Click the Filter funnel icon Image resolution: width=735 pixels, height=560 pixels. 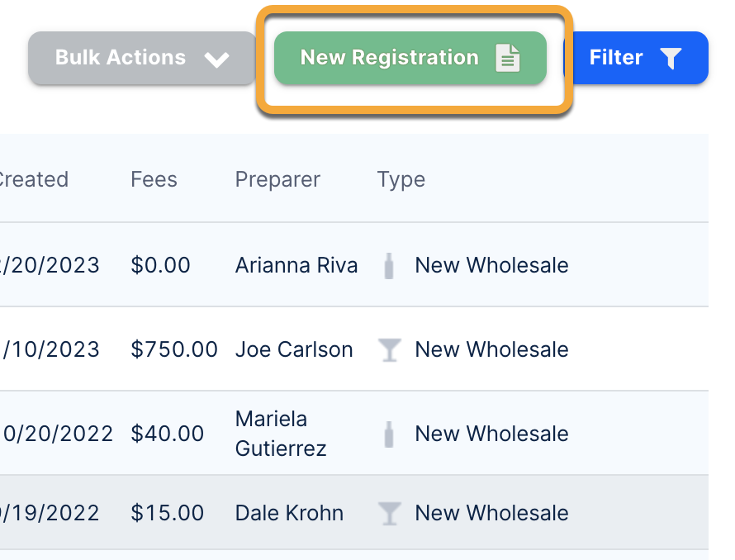[x=671, y=58]
